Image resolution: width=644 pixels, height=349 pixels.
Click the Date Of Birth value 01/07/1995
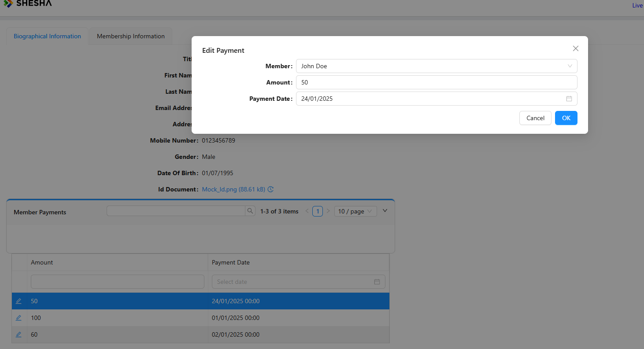[x=218, y=173]
